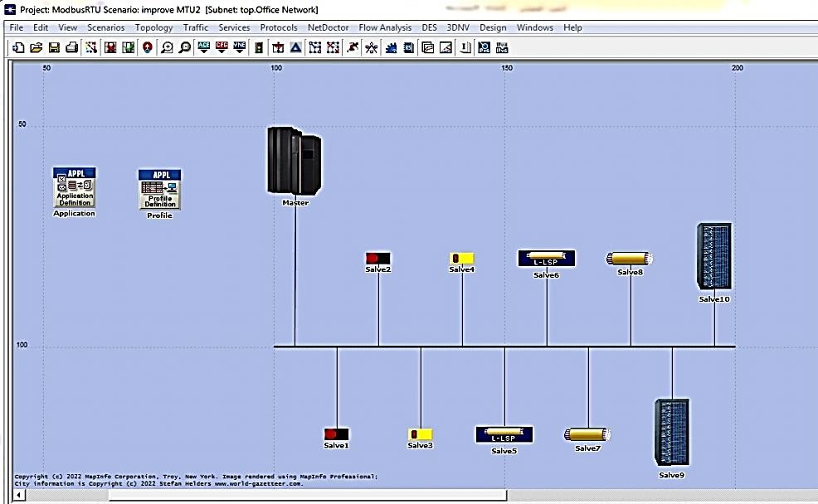Open the Windows menu
Image resolution: width=818 pixels, height=504 pixels.
click(535, 27)
